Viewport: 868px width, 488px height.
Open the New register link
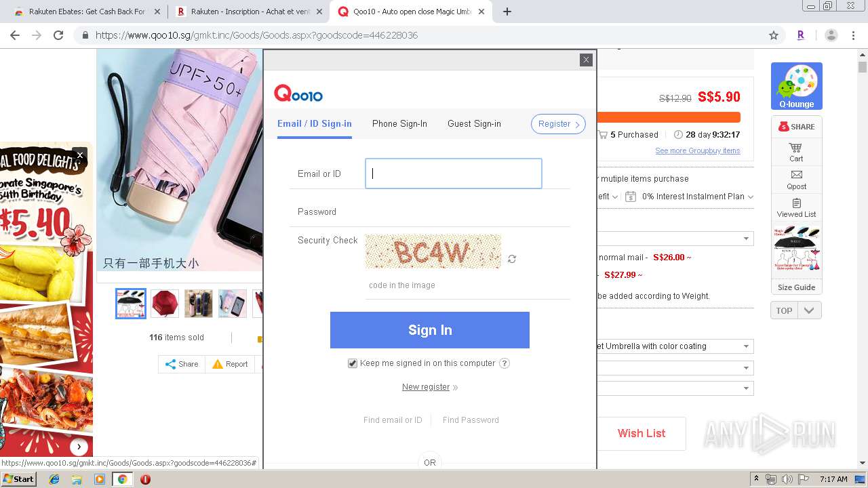click(x=426, y=387)
